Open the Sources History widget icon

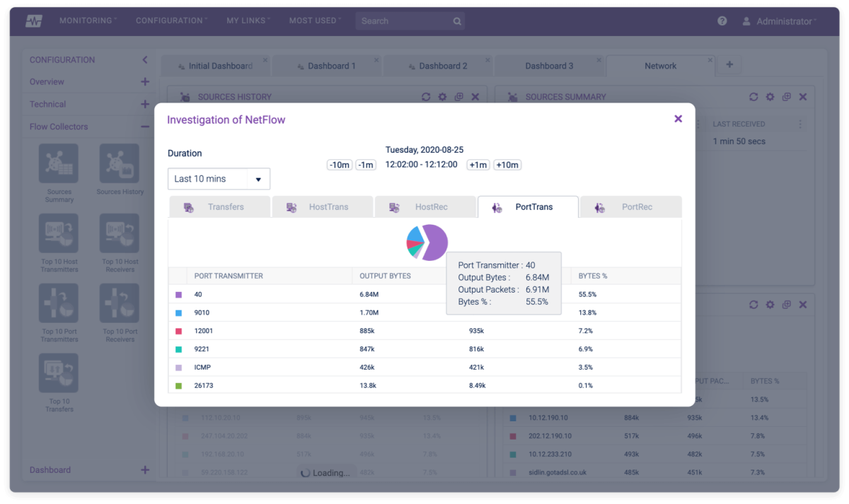(119, 164)
